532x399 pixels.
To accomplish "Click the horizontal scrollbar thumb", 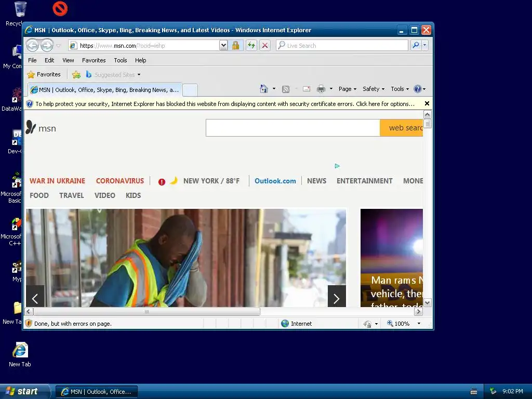I will point(147,312).
